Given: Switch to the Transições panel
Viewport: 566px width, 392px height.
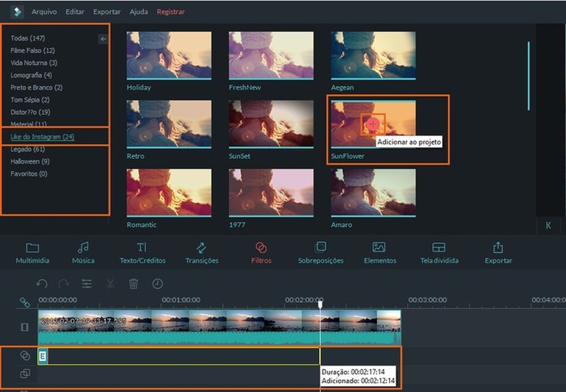Looking at the screenshot, I should (x=202, y=253).
